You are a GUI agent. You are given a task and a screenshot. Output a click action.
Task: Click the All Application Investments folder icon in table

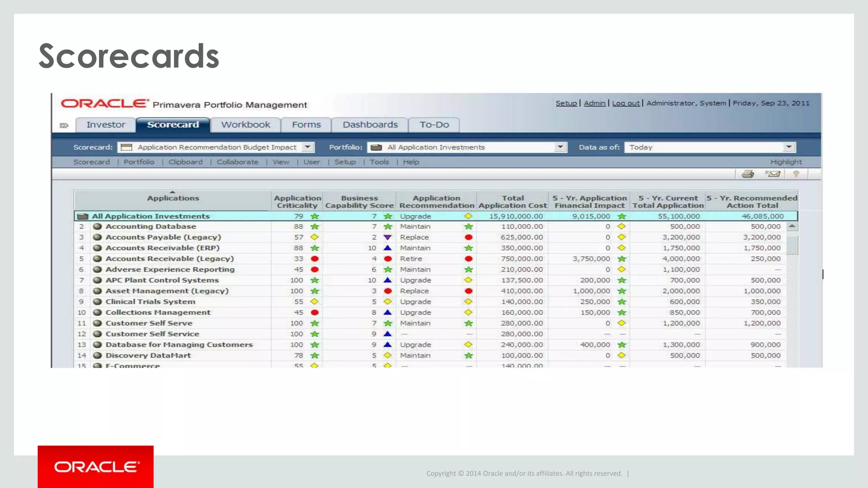pos(83,216)
